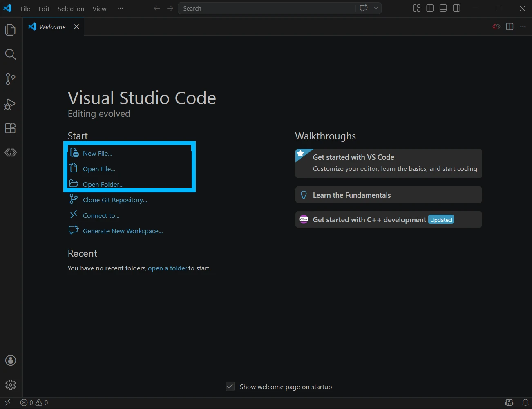
Task: Open the remote window indicator in status bar
Action: [x=7, y=402]
